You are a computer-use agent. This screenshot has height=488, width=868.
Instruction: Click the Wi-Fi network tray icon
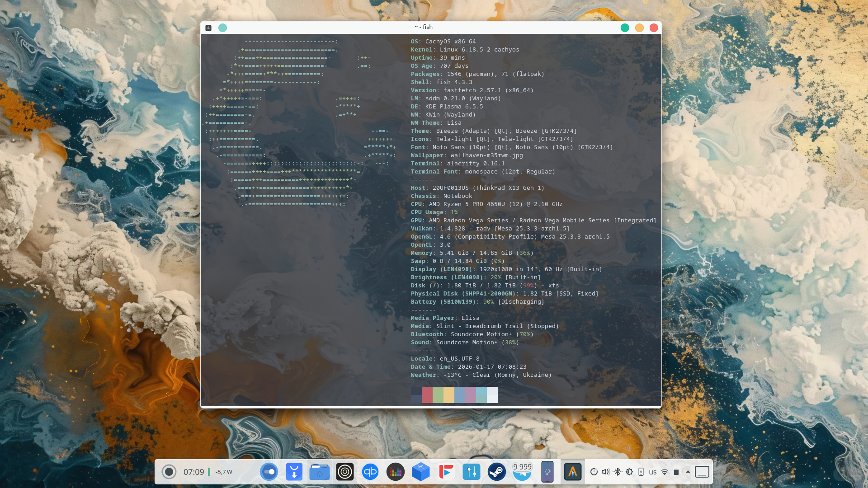665,472
